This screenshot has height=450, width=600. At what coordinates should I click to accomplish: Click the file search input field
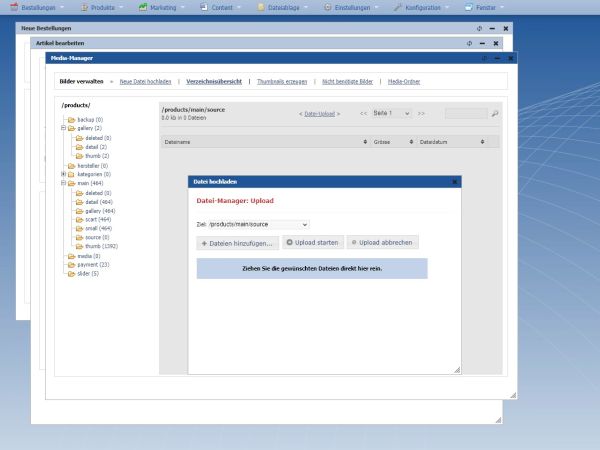coord(466,114)
